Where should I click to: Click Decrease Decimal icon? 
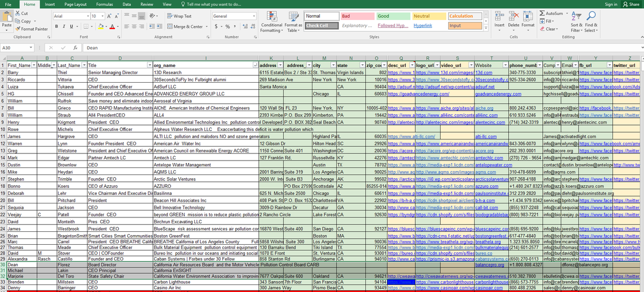pyautogui.click(x=253, y=26)
